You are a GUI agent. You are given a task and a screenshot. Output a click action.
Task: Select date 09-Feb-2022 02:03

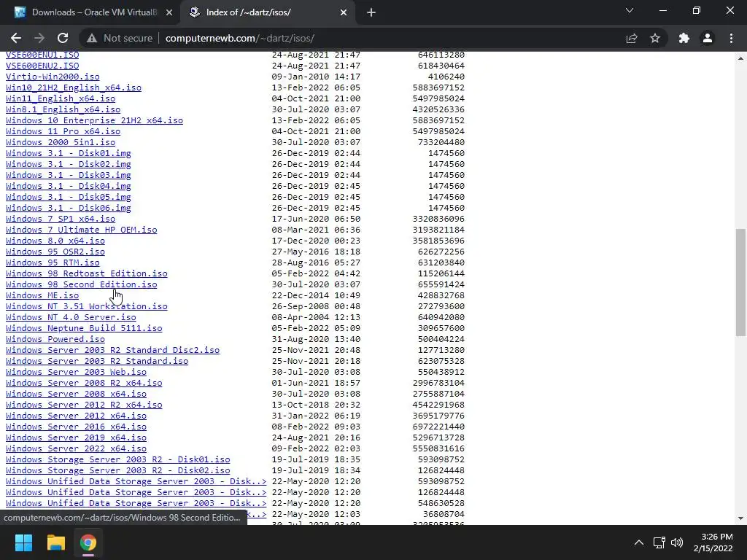click(316, 449)
